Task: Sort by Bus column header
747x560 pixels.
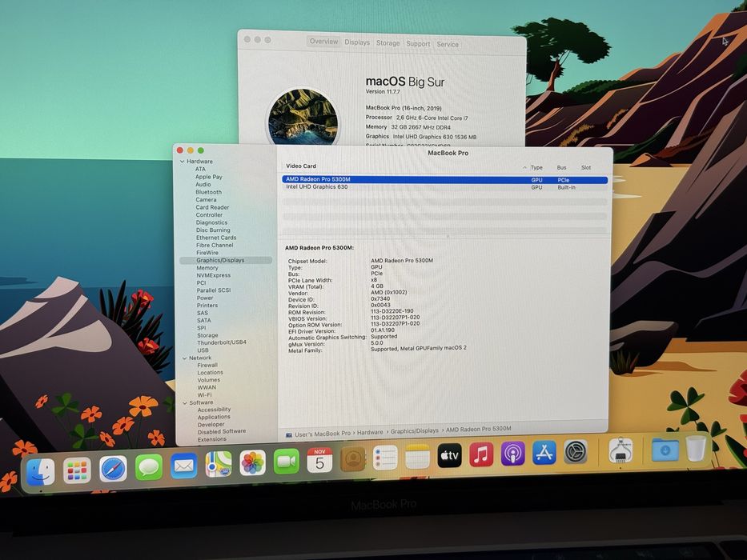Action: 562,168
